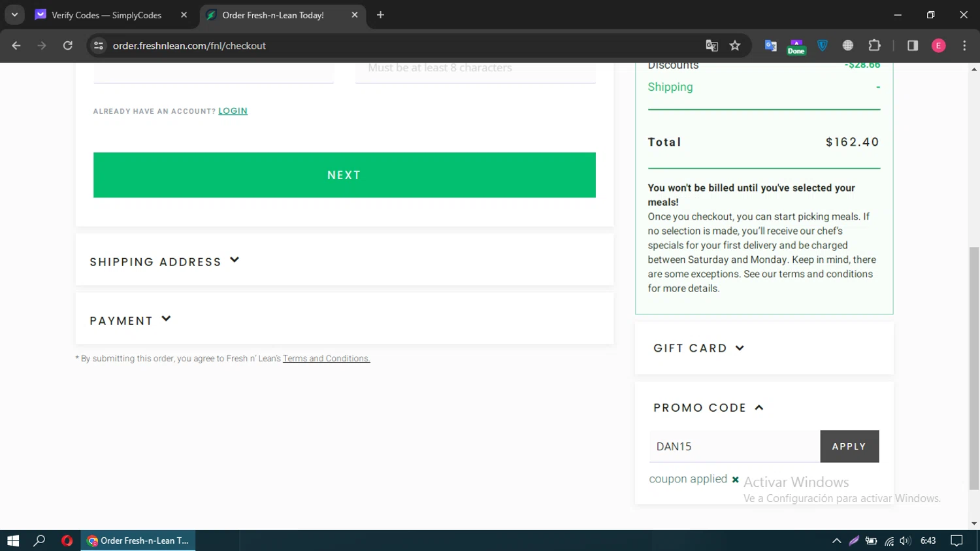The width and height of the screenshot is (980, 551).
Task: Open the tab search dropdown arrow
Action: pos(14,14)
